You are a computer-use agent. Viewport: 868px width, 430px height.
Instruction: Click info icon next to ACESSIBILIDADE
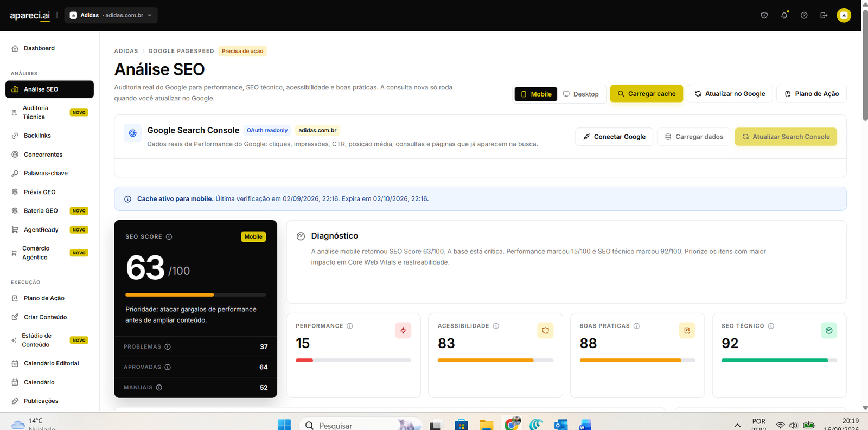click(x=496, y=326)
